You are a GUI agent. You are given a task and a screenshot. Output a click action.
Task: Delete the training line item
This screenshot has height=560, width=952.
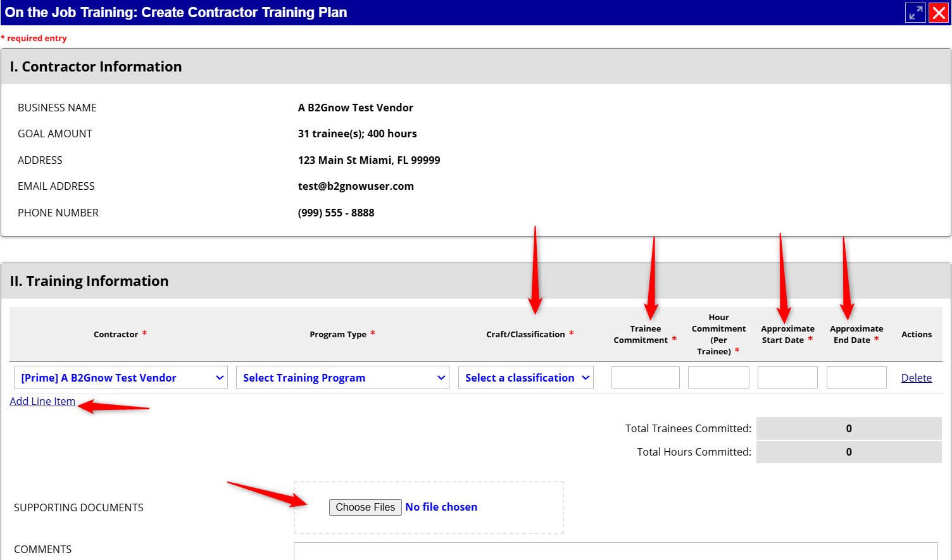[x=916, y=378]
